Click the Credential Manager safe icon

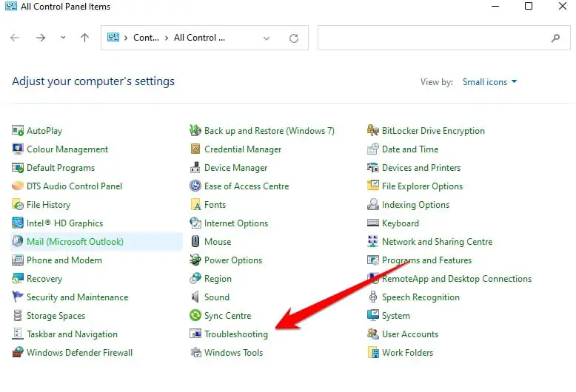click(x=195, y=149)
